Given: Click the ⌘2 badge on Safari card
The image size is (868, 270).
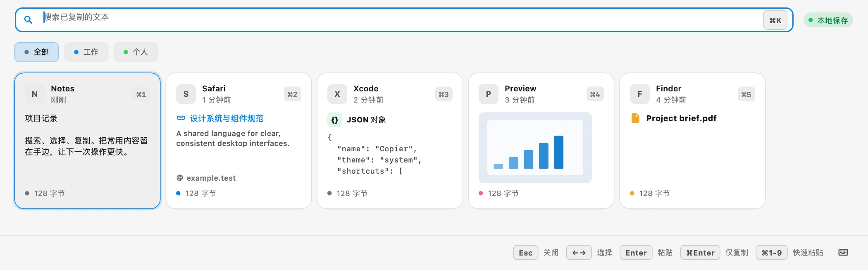Looking at the screenshot, I should pos(292,95).
